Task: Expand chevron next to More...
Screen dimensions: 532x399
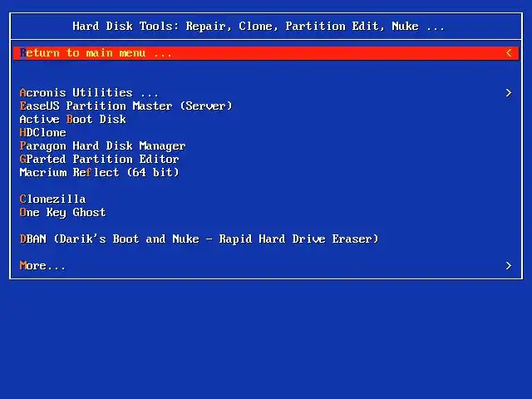Action: 509,265
